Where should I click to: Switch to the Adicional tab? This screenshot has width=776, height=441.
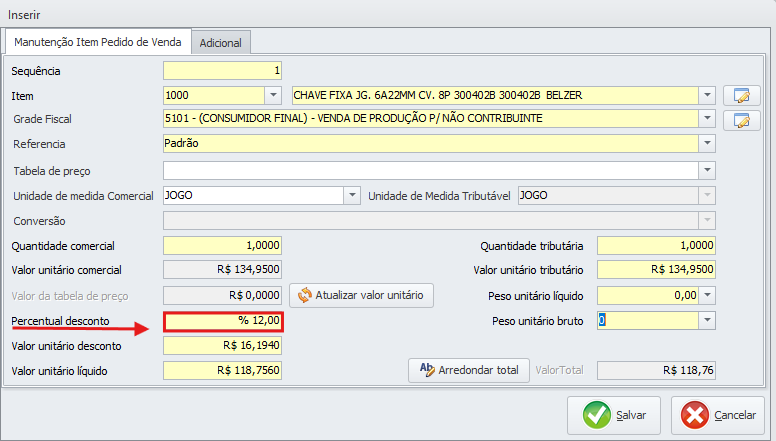(x=221, y=43)
